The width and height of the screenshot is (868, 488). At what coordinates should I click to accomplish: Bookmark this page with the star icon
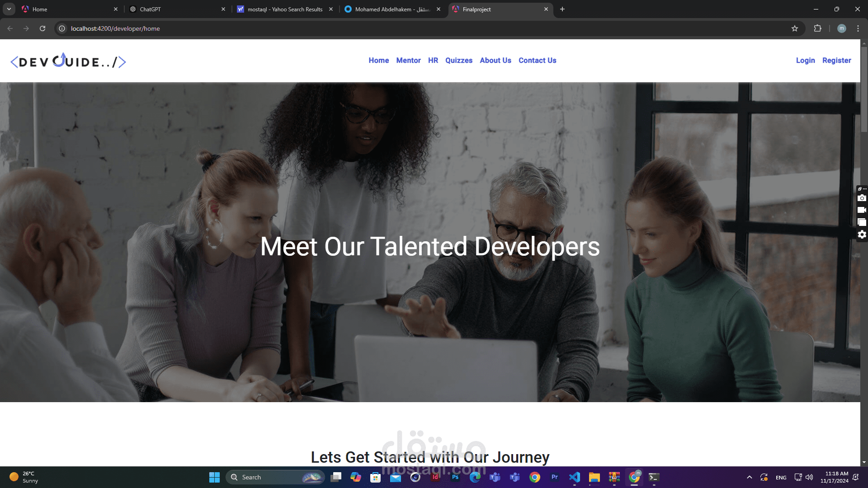[795, 28]
